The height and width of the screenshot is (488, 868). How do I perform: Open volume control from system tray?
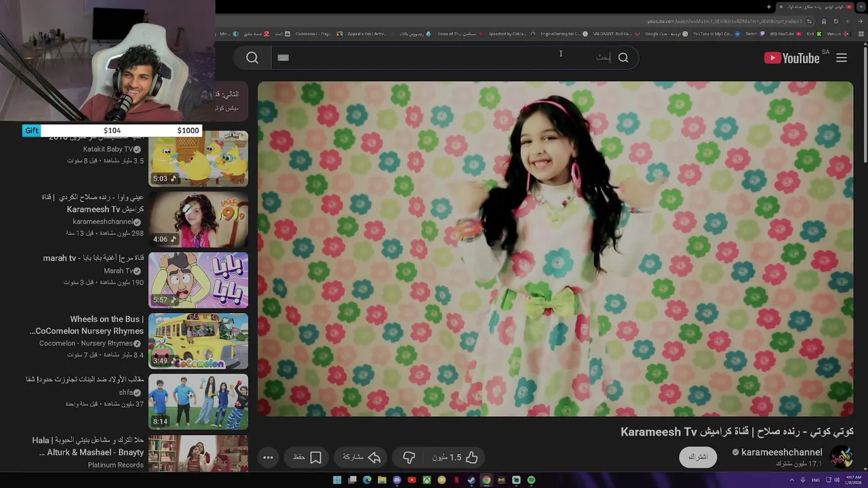click(x=836, y=480)
